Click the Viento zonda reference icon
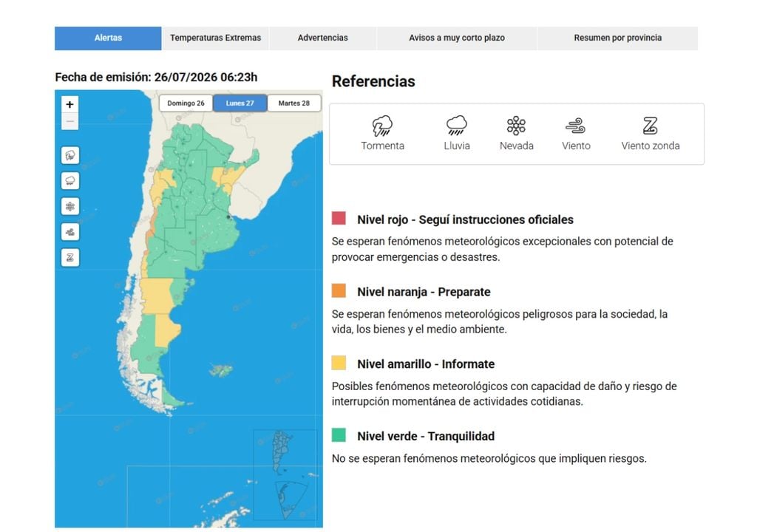 pyautogui.click(x=650, y=126)
